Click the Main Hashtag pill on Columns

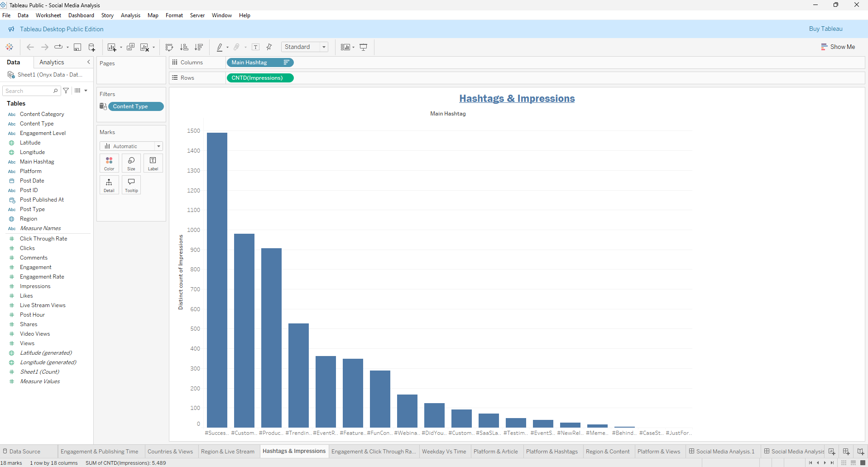pyautogui.click(x=260, y=63)
